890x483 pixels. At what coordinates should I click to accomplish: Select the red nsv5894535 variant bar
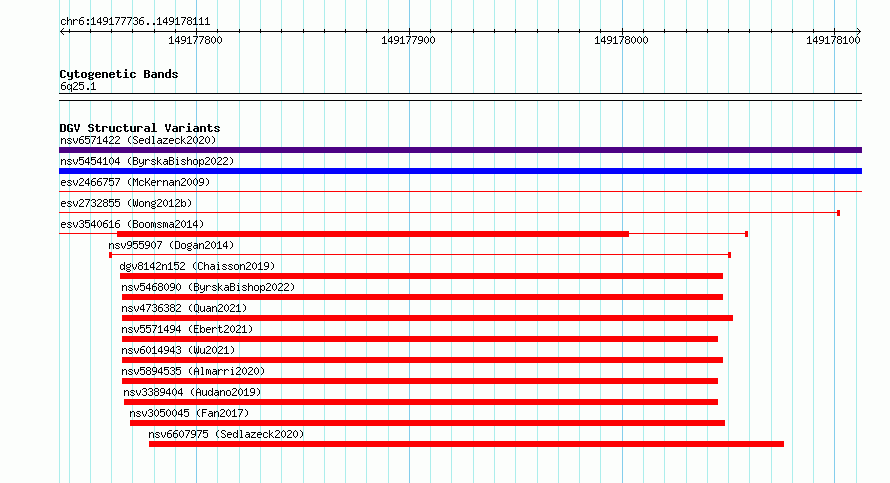tap(420, 381)
